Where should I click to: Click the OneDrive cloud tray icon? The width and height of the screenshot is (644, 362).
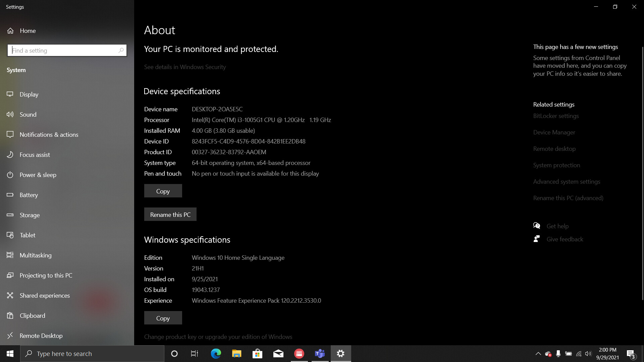548,354
